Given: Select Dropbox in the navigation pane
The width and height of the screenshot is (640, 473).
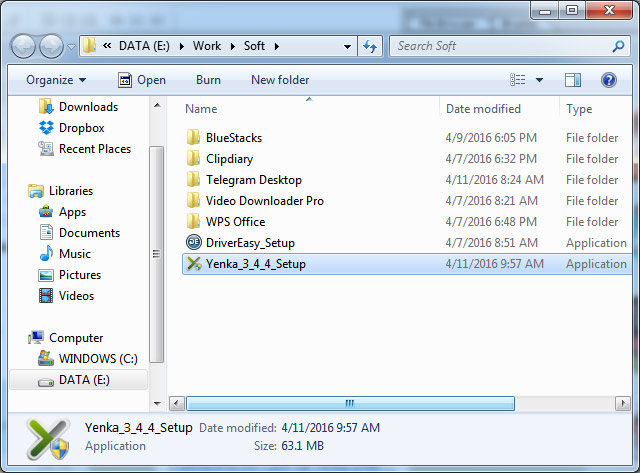Looking at the screenshot, I should (x=72, y=128).
